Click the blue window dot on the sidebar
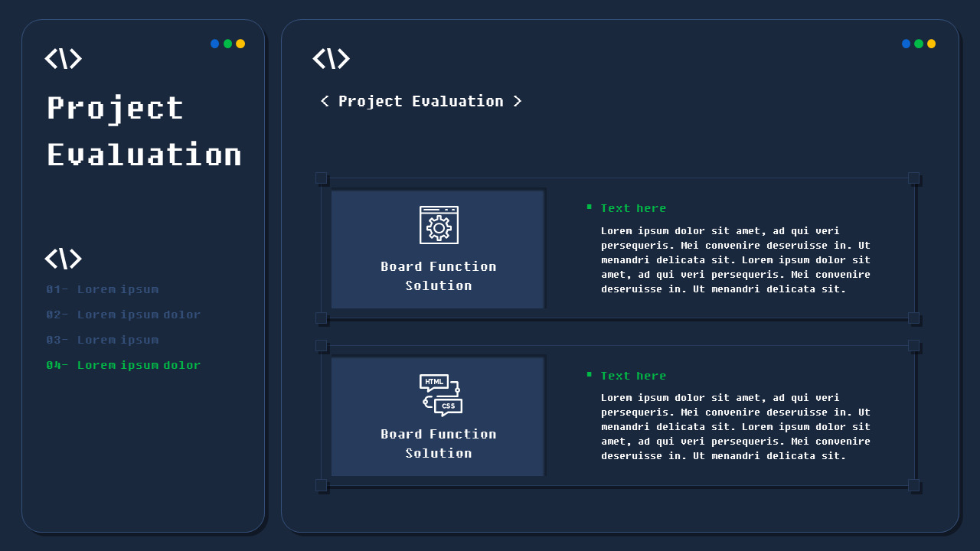Image resolution: width=980 pixels, height=551 pixels. click(215, 44)
